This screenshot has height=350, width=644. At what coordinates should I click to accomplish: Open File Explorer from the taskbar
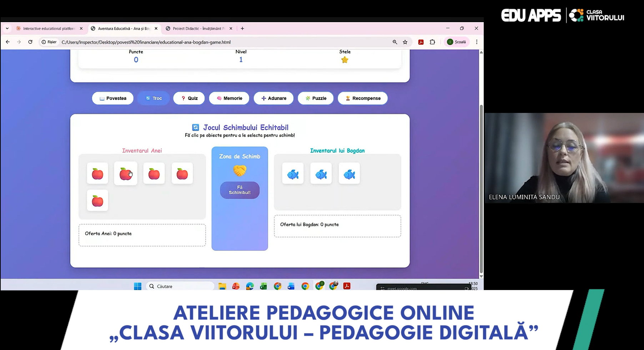pyautogui.click(x=222, y=286)
